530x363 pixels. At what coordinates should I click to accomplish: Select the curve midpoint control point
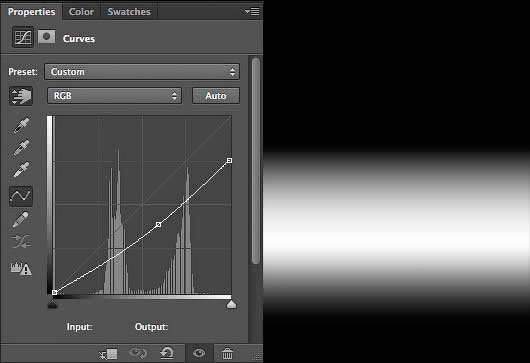159,224
